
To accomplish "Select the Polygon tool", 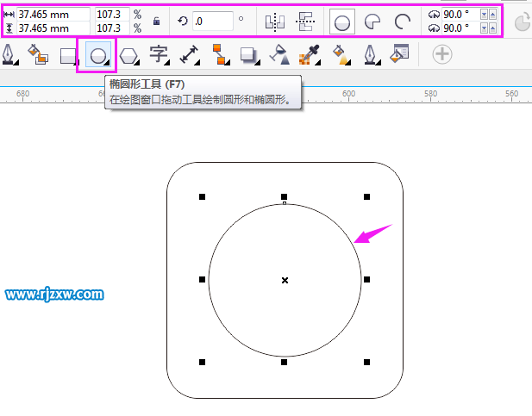I will coord(128,56).
